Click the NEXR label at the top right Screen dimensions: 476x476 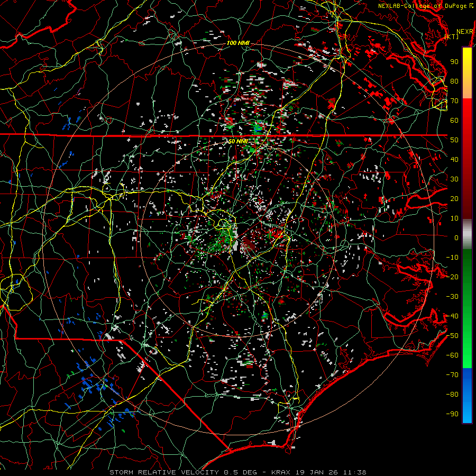(x=465, y=32)
